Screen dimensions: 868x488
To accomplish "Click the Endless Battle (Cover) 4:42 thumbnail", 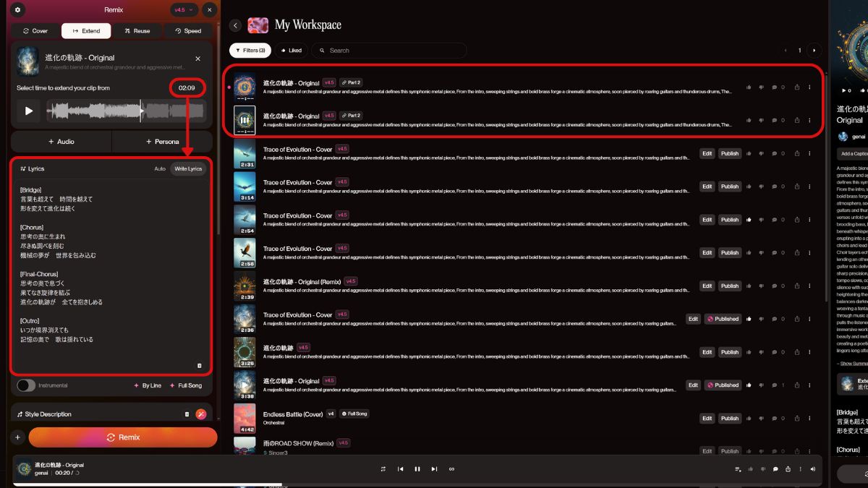I will 244,419.
